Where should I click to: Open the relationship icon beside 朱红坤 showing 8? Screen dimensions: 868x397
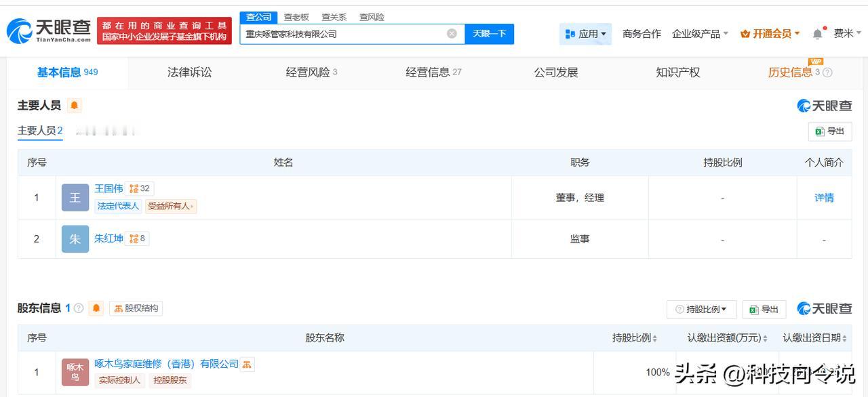(x=137, y=238)
